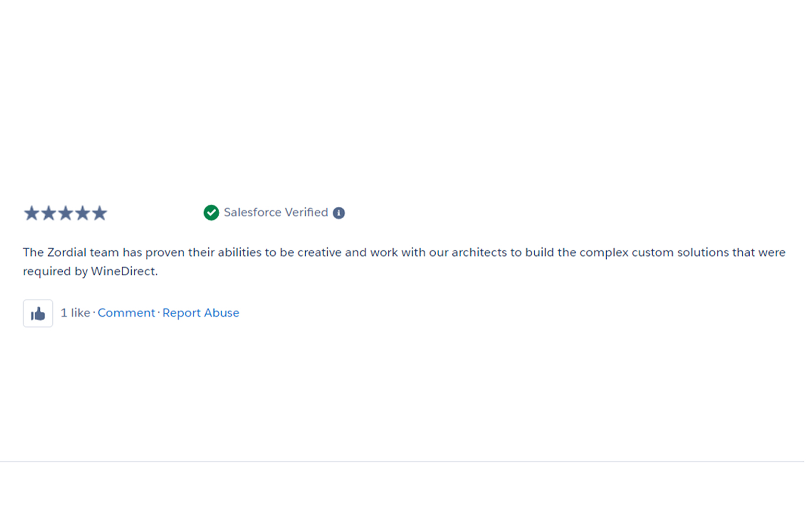The width and height of the screenshot is (812, 522).
Task: Enable the thumbs-up reaction button
Action: click(37, 313)
